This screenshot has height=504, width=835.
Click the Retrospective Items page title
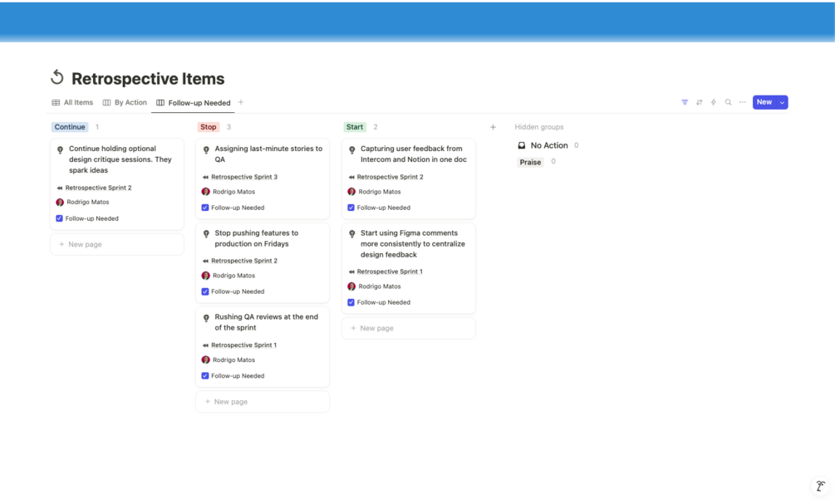tap(148, 79)
